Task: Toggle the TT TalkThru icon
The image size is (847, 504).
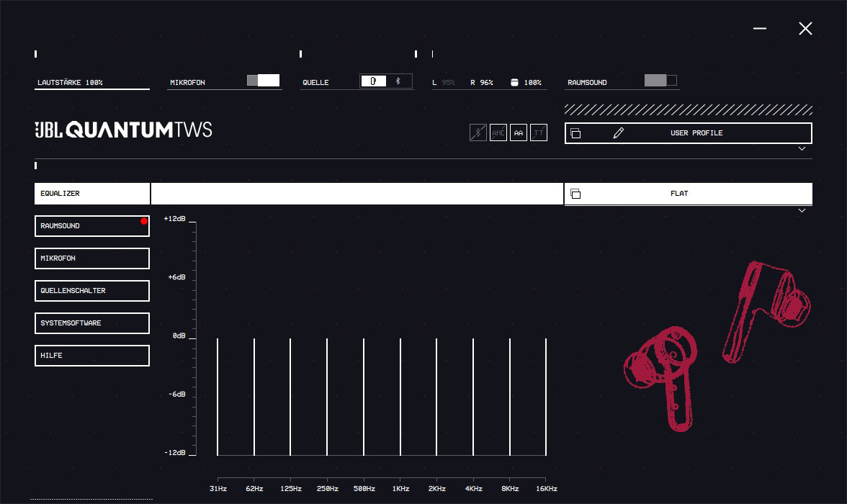Action: tap(539, 133)
